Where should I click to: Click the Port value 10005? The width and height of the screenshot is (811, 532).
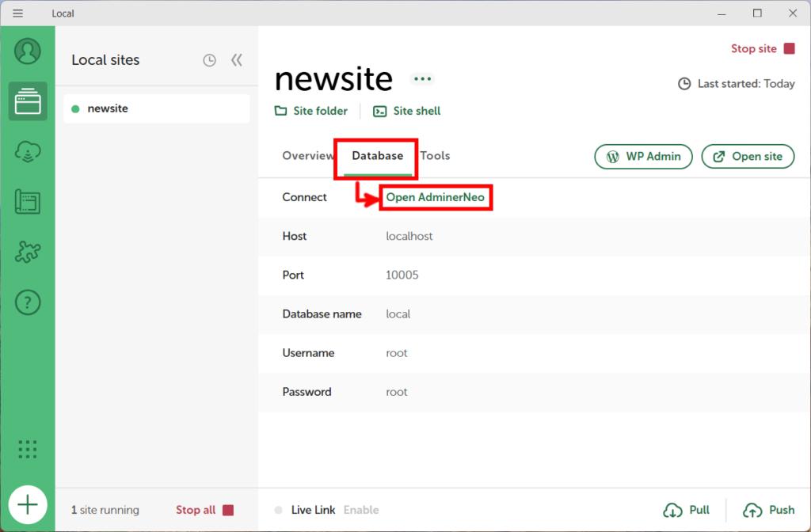pos(402,275)
